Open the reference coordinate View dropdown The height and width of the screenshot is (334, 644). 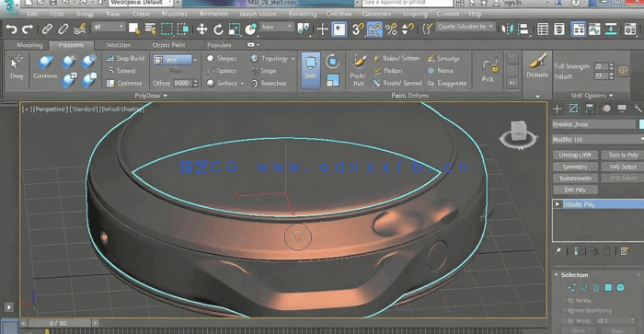[x=277, y=27]
